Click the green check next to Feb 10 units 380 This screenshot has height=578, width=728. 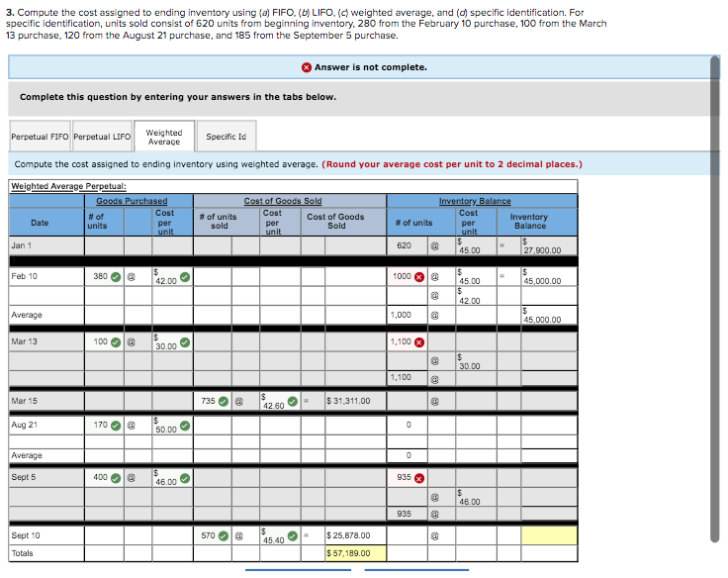click(116, 277)
